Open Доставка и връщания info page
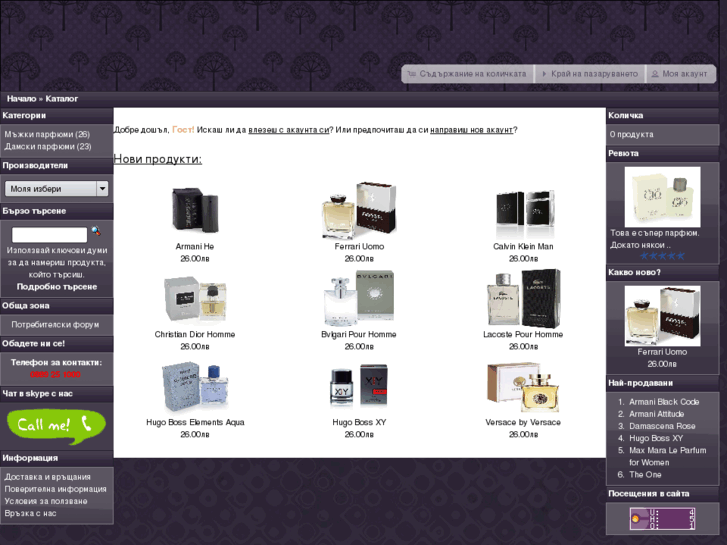727x545 pixels. pos(47,477)
